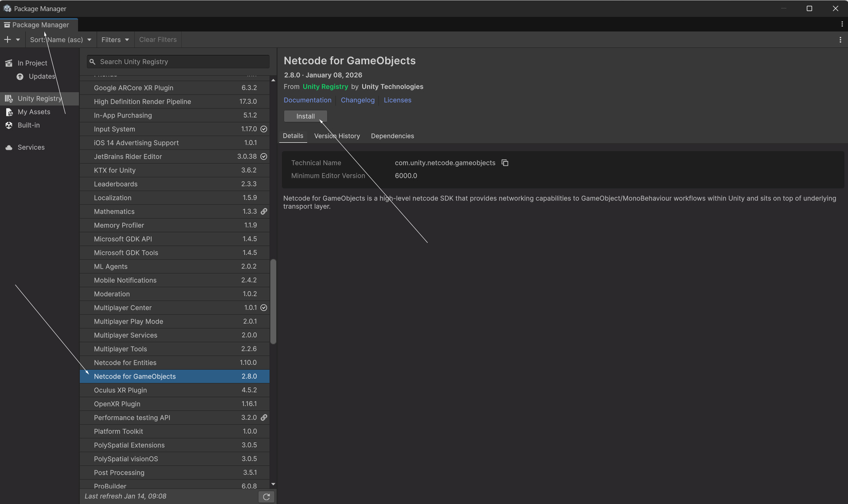Click the plus add package icon
This screenshot has height=504, width=848.
(x=8, y=40)
